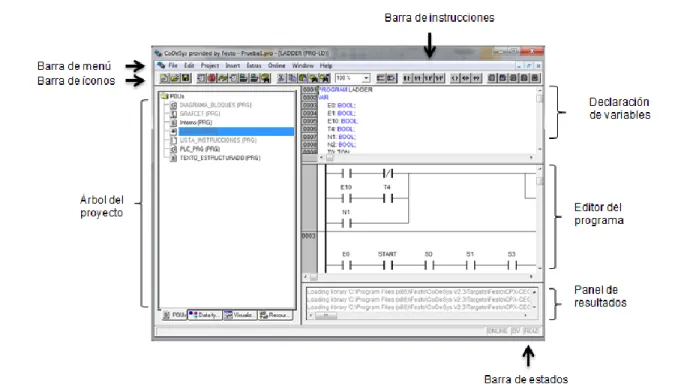Select PLC_PRG (PRG) in project tree
696x384 pixels.
click(200, 149)
